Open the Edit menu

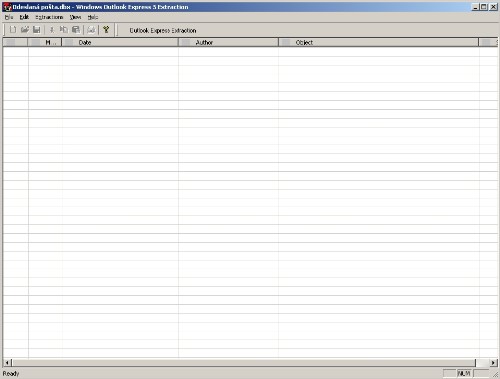pyautogui.click(x=24, y=17)
